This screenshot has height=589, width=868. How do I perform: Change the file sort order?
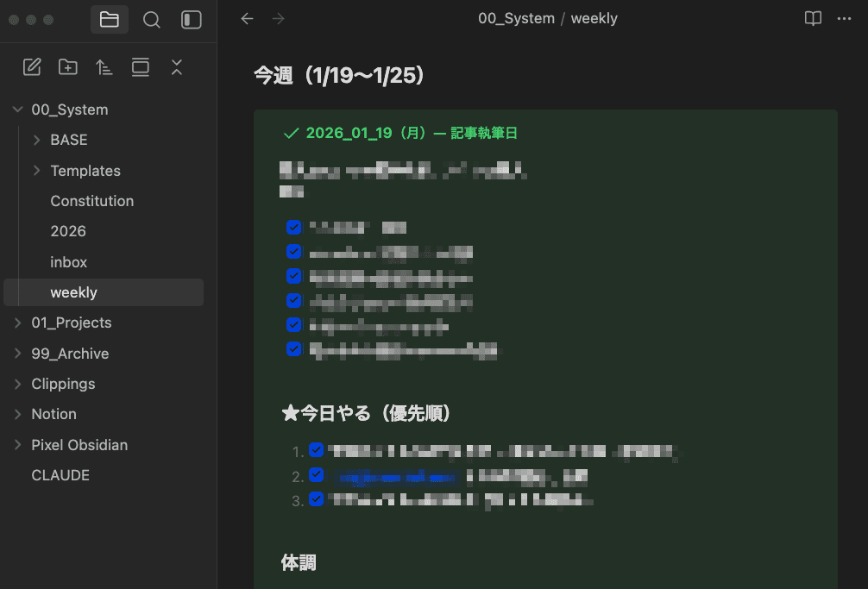coord(104,67)
